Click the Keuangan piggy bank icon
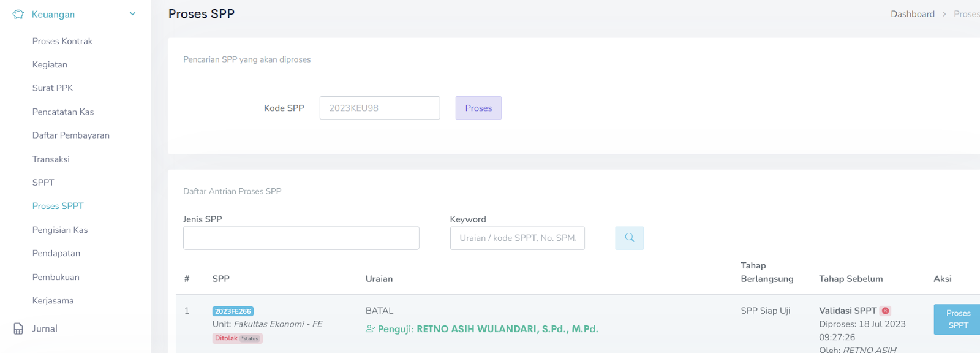Image resolution: width=980 pixels, height=353 pixels. pos(18,14)
